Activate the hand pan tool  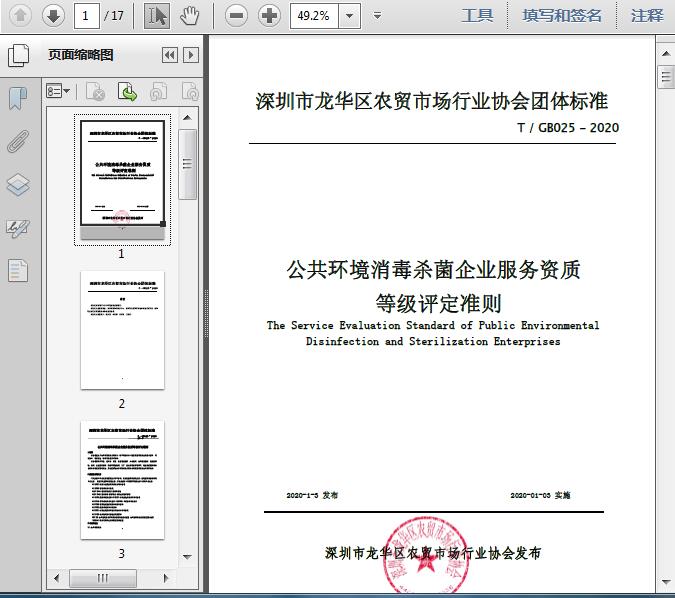[x=189, y=16]
